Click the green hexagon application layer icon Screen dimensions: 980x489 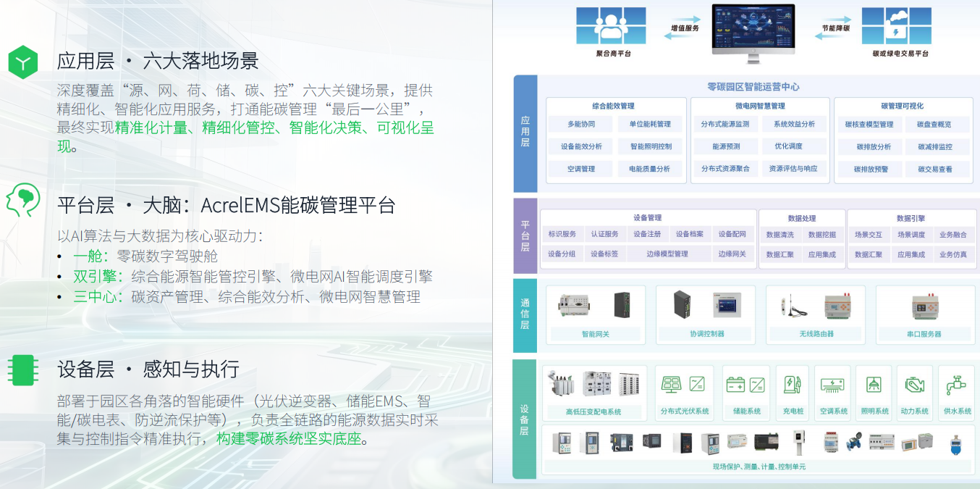tap(22, 63)
